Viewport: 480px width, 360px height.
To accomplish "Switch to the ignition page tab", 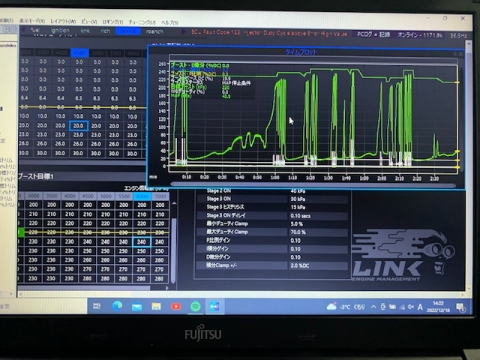I will (x=60, y=31).
